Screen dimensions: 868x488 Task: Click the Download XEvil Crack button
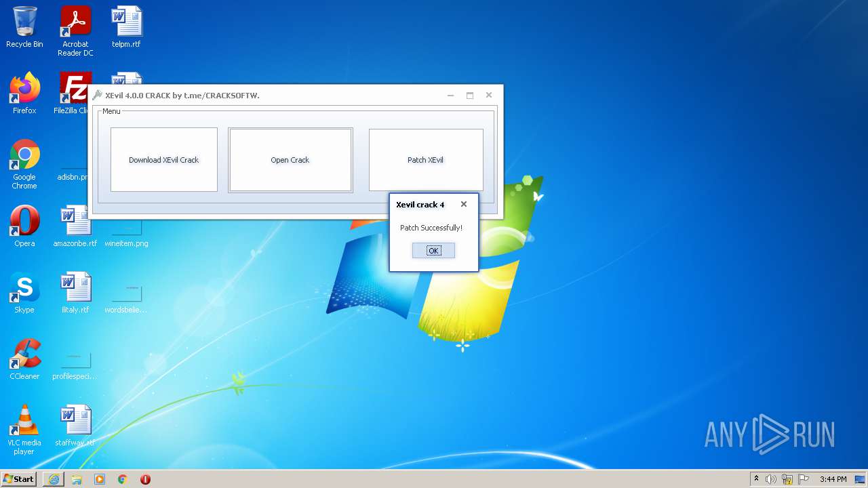pyautogui.click(x=164, y=160)
